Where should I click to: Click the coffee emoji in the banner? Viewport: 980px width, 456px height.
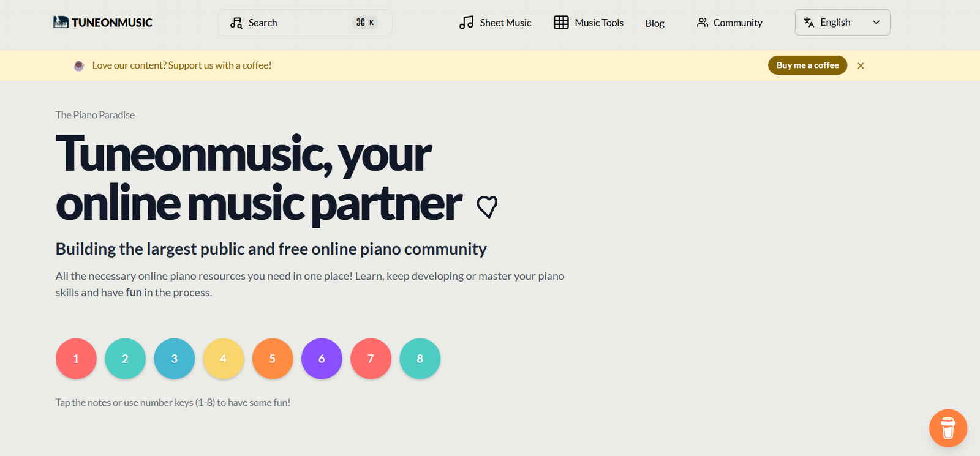[x=79, y=65]
